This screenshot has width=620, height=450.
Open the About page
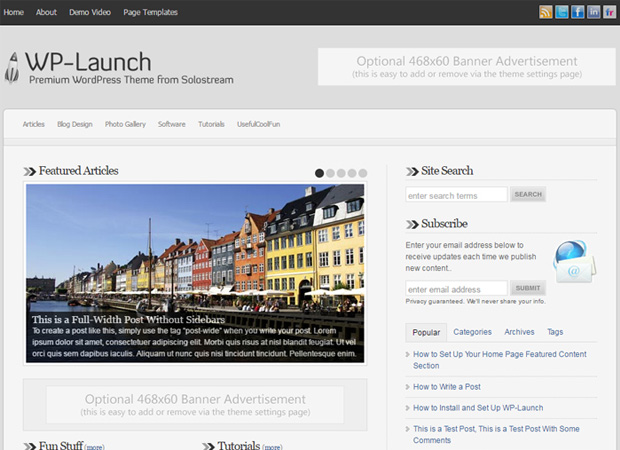[x=46, y=12]
